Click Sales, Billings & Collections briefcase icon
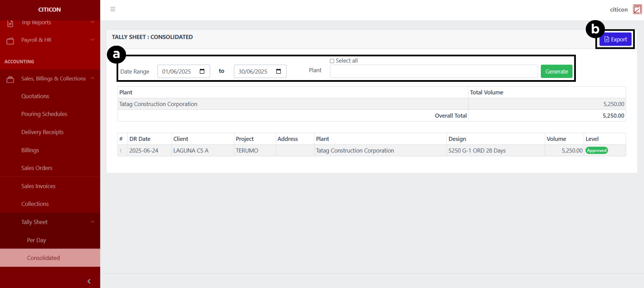The image size is (644, 288). 10,79
